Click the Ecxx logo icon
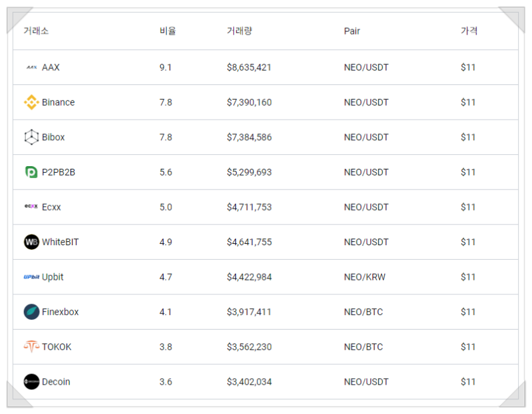 [x=31, y=206]
